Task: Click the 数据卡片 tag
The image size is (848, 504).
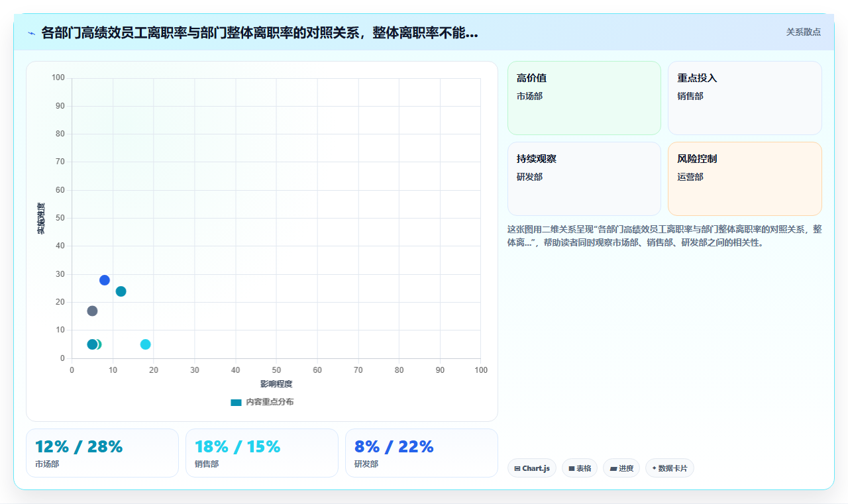Action: [x=670, y=468]
